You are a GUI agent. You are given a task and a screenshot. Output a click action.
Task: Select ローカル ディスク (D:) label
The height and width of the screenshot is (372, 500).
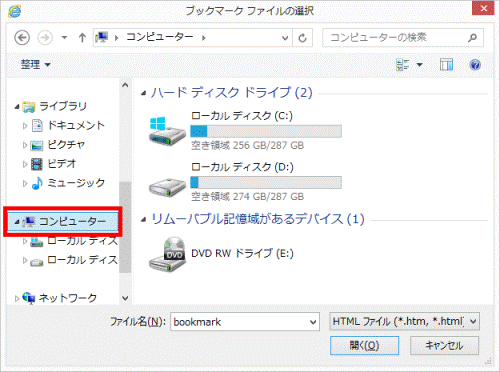pos(242,167)
